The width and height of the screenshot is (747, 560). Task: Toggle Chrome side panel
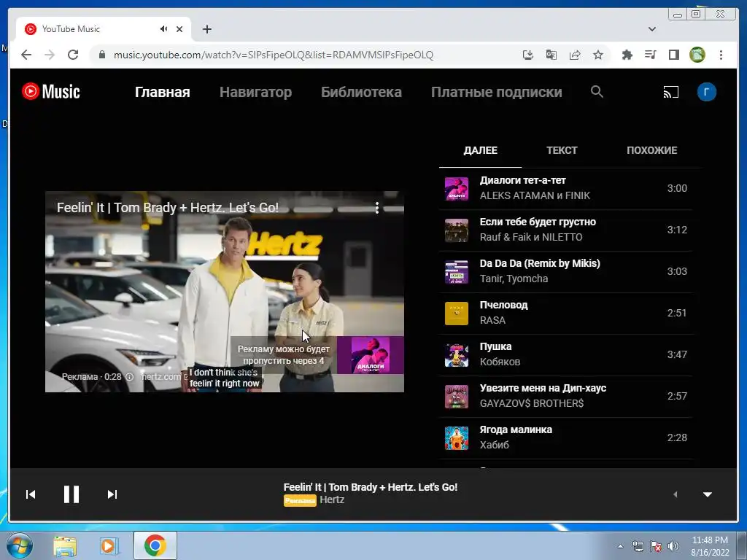(673, 55)
